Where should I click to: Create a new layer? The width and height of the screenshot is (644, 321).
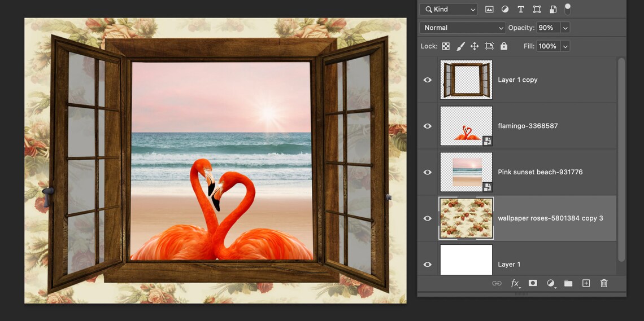(586, 283)
